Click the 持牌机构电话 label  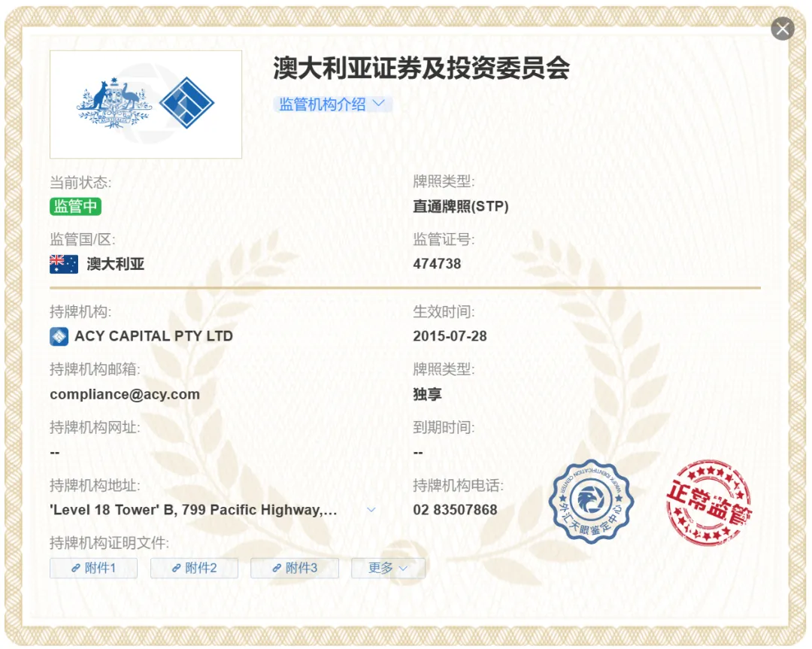(458, 485)
